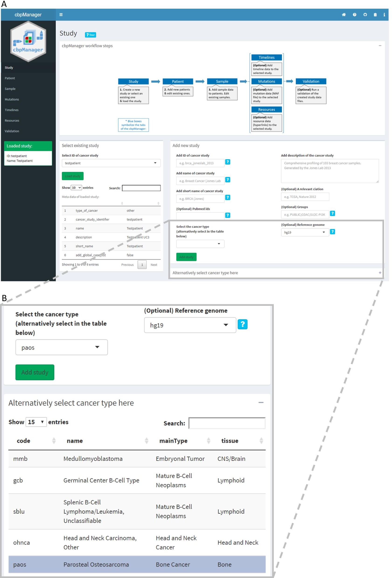Focus the relevant citation field
This screenshot has width=392, height=578.
[305, 197]
